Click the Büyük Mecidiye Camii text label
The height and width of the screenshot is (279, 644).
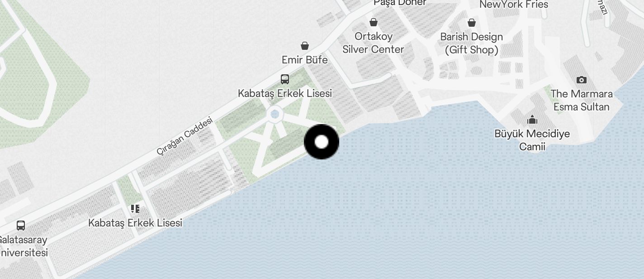pyautogui.click(x=532, y=140)
